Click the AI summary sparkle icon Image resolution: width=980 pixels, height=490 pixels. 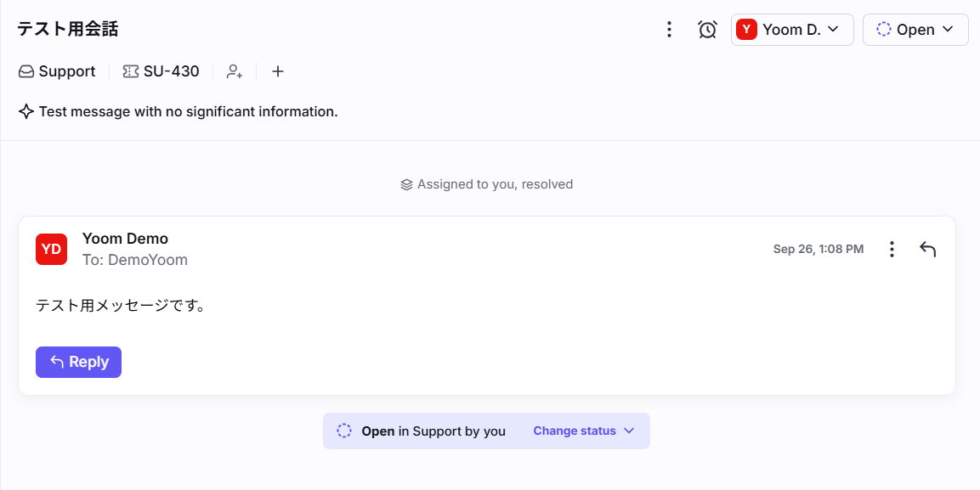[x=26, y=111]
